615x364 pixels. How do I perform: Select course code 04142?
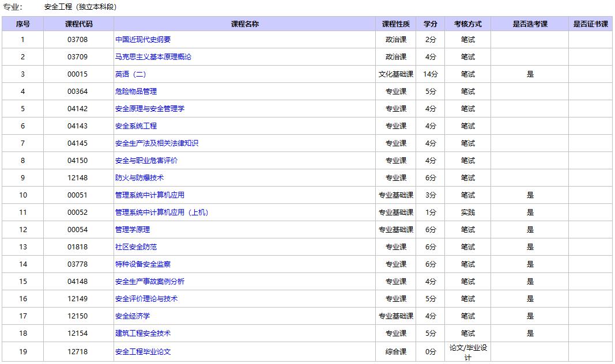78,108
